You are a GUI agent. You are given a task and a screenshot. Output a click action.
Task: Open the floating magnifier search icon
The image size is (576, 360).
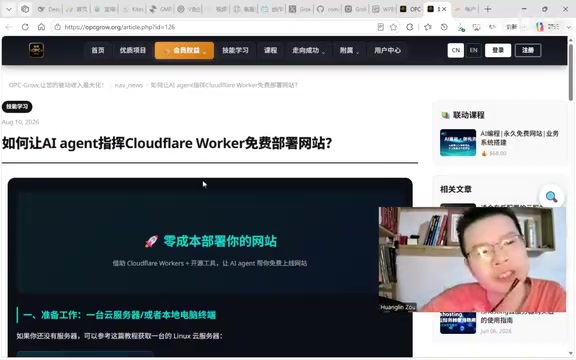(x=551, y=197)
